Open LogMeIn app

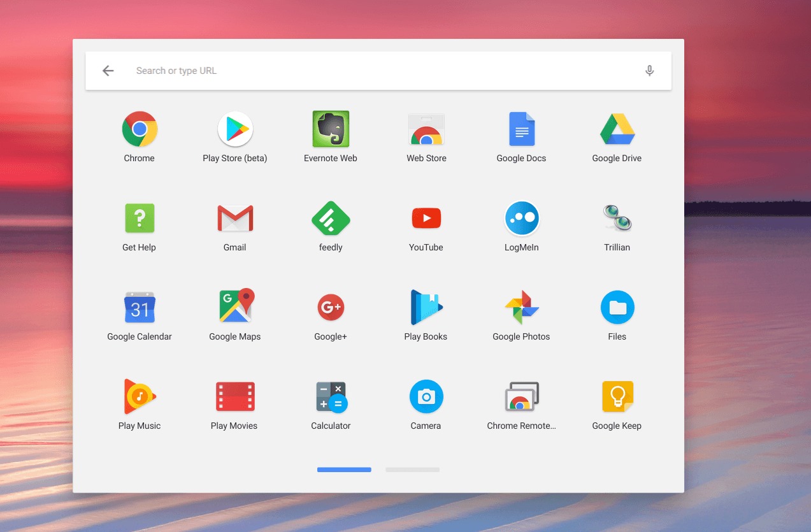tap(521, 219)
